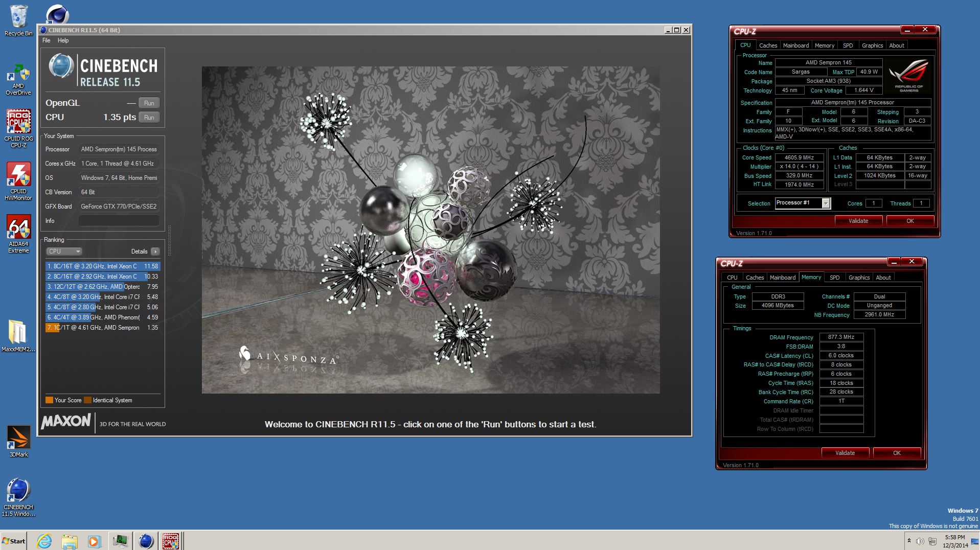The image size is (980, 550).
Task: Switch to ROG CPU-Z taskbar icon
Action: [x=171, y=541]
